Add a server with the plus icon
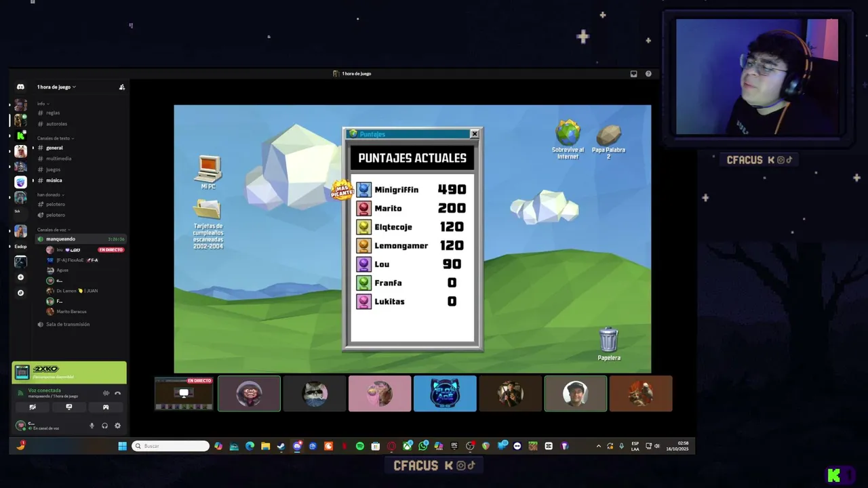 click(x=20, y=277)
